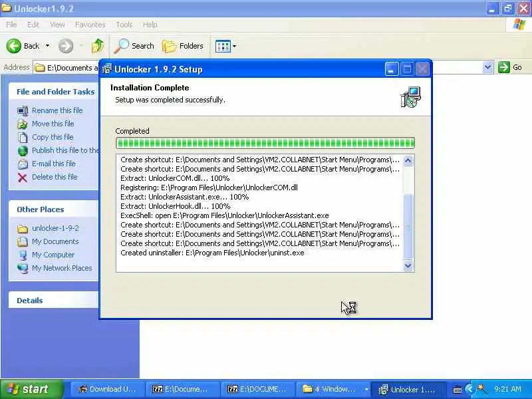Select Extract: UnlockerHook.dll log line
The height and width of the screenshot is (399, 532).
(176, 206)
